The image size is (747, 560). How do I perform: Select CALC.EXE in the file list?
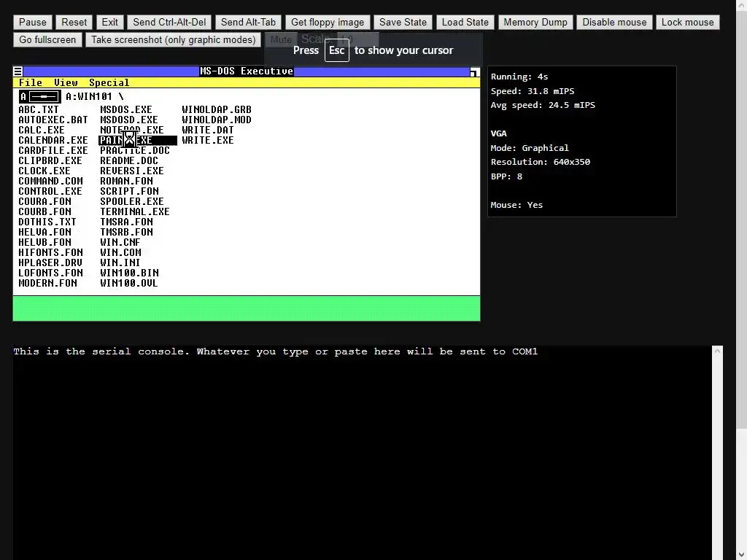(x=42, y=130)
